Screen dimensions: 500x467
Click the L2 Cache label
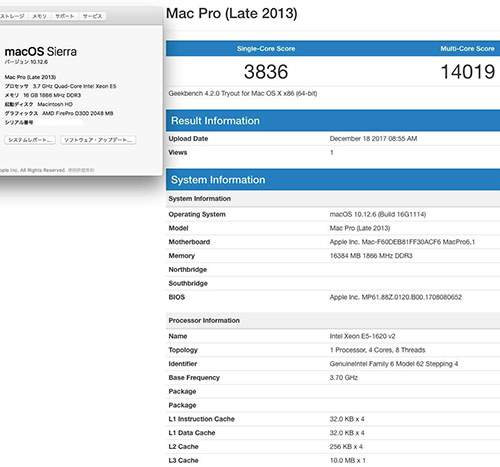[184, 447]
